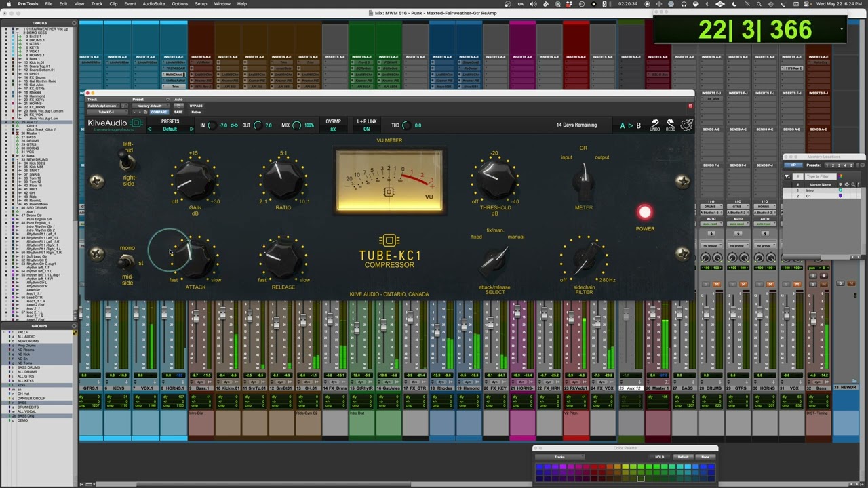The width and height of the screenshot is (868, 488).
Task: Click the Tube-KC1 chip logo
Action: (x=389, y=241)
